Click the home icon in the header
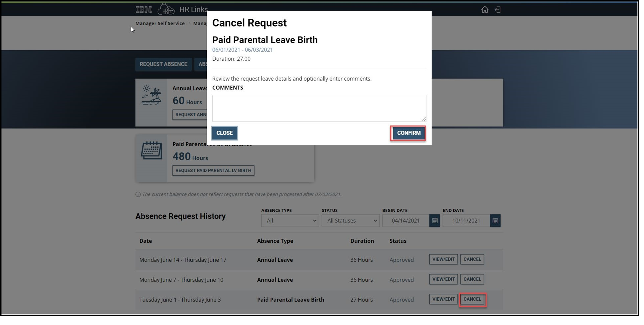 click(x=485, y=9)
